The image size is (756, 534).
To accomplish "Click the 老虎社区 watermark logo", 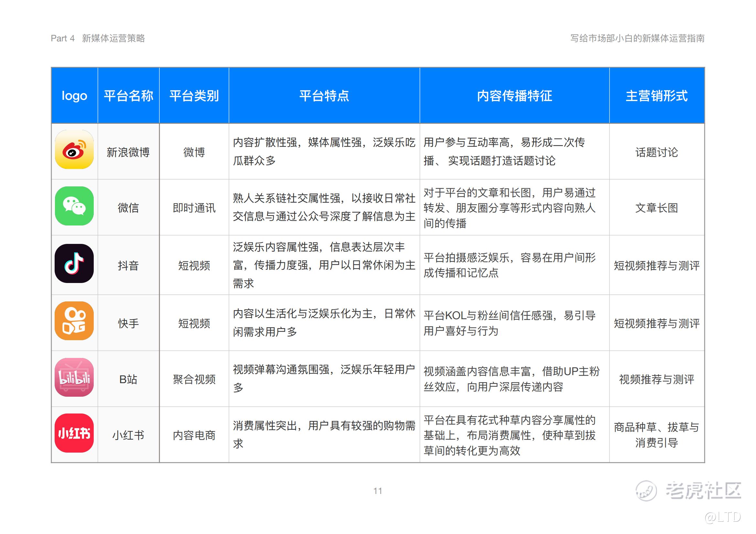I will [688, 490].
